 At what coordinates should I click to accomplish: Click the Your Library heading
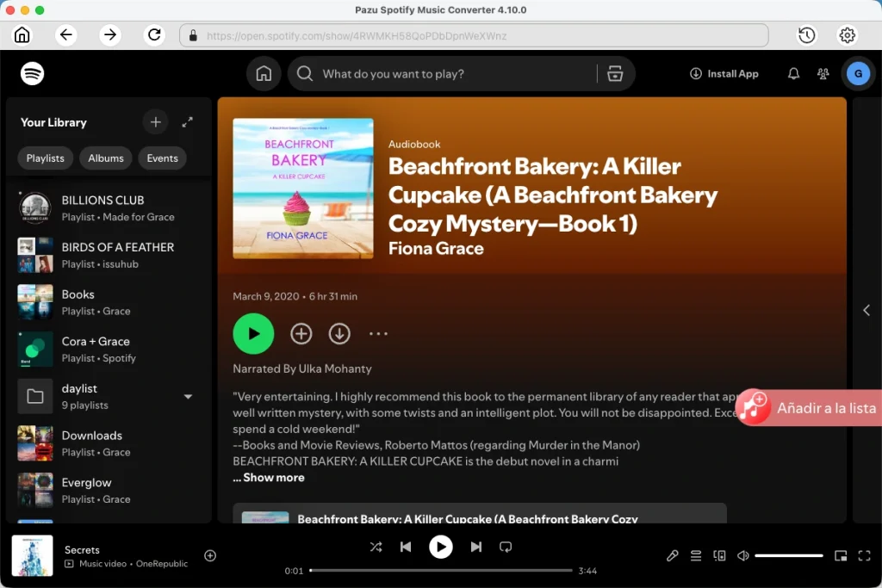pyautogui.click(x=53, y=122)
